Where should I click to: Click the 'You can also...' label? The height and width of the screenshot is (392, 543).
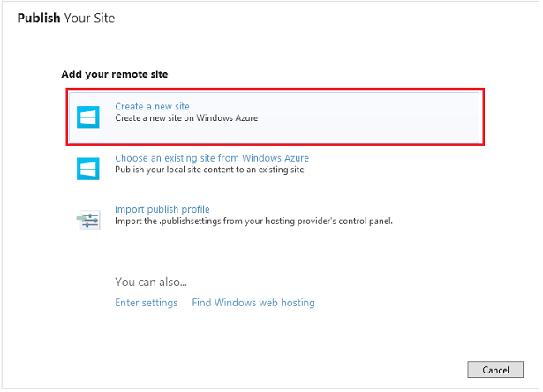coord(151,283)
